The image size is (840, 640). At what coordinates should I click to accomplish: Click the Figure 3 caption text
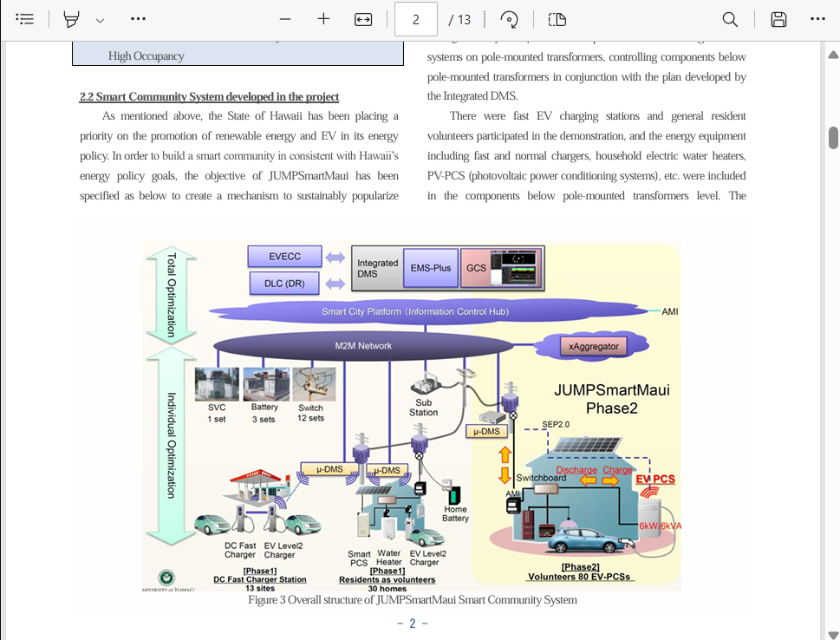[x=412, y=600]
